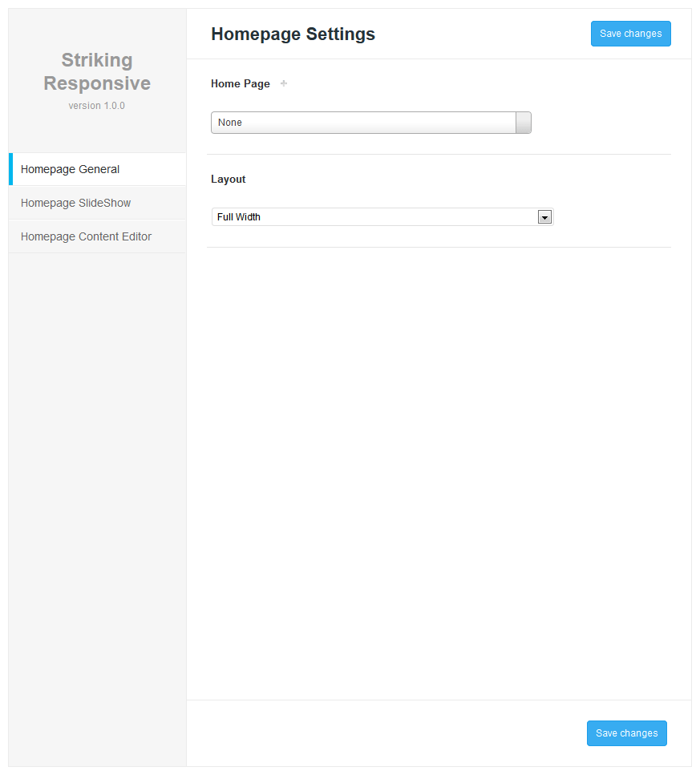Image resolution: width=700 pixels, height=775 pixels.
Task: Expand the Home Page None selector
Action: click(x=370, y=123)
